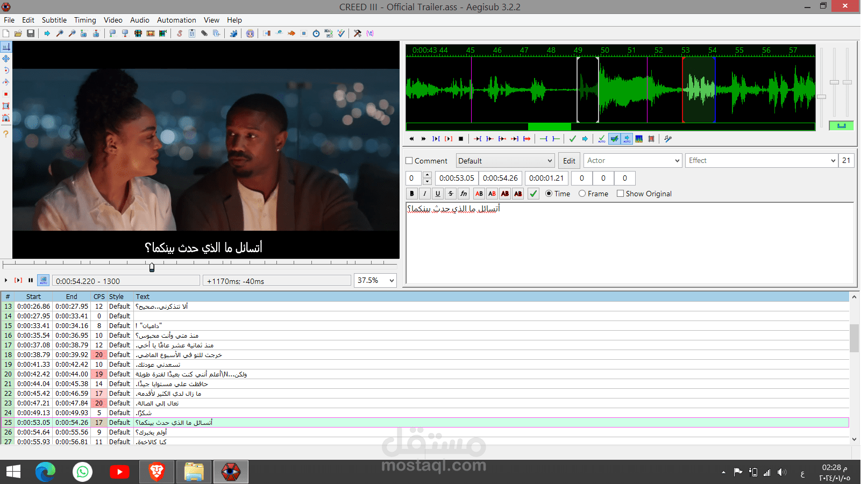
Task: Expand the Default style dropdown
Action: pos(505,161)
